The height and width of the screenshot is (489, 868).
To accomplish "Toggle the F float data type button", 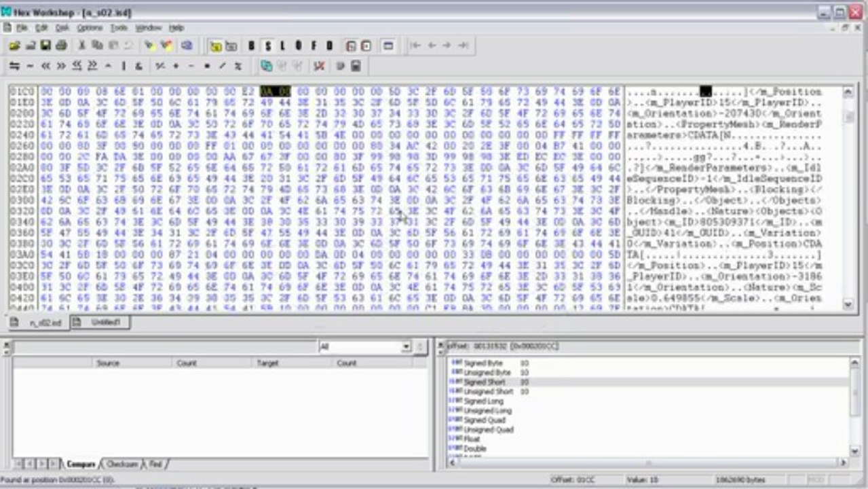I will pyautogui.click(x=314, y=46).
